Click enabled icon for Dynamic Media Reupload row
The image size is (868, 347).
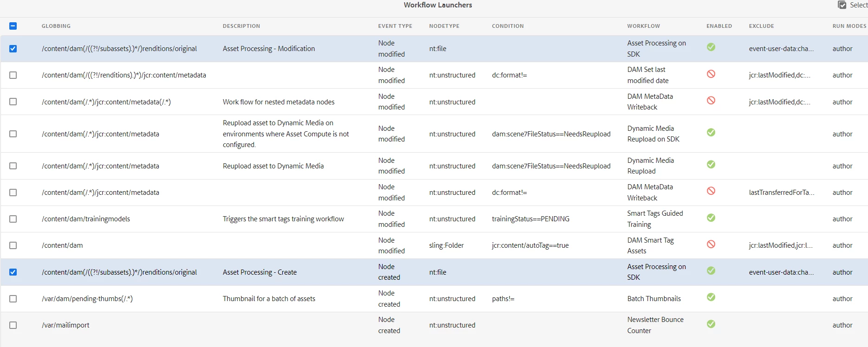(711, 164)
